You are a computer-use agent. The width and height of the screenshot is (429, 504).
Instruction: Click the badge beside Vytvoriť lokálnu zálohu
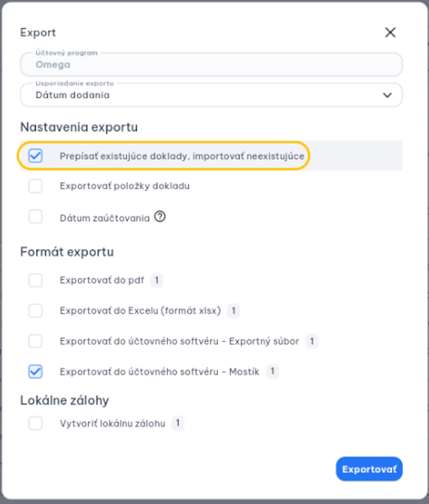[x=178, y=423]
